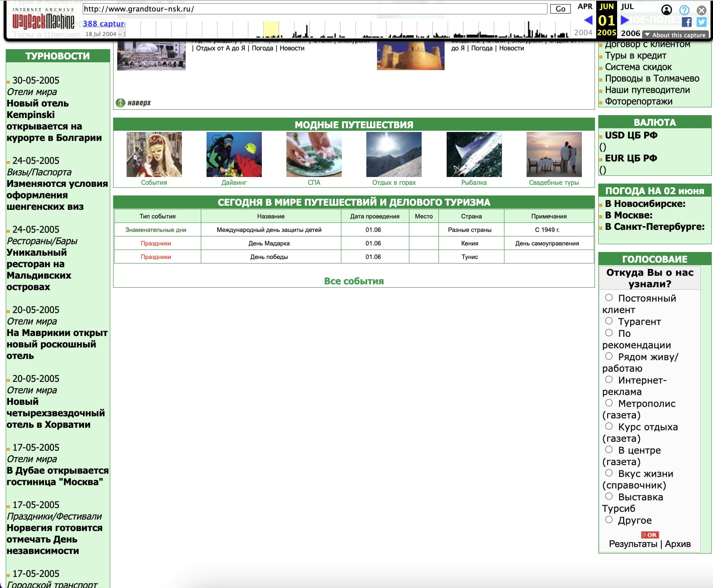Click EUR ЦБ РФ currency label
This screenshot has width=713, height=588.
(631, 158)
